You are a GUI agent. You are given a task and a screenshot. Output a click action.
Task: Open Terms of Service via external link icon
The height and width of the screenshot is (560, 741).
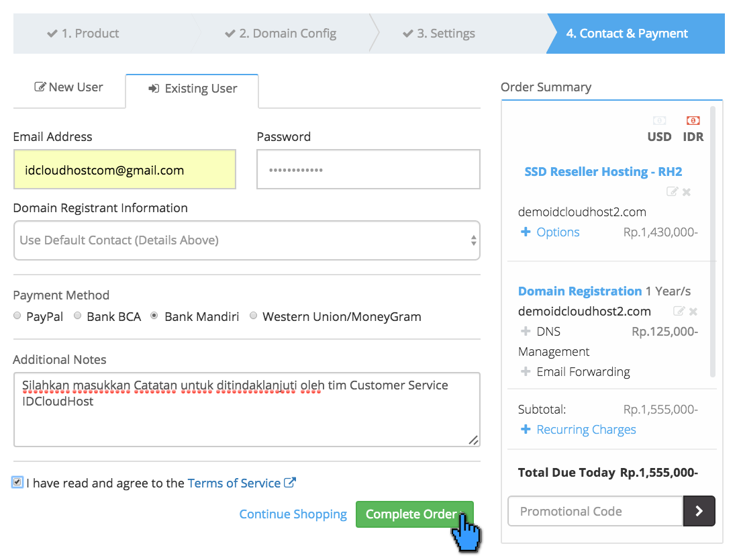tap(291, 482)
